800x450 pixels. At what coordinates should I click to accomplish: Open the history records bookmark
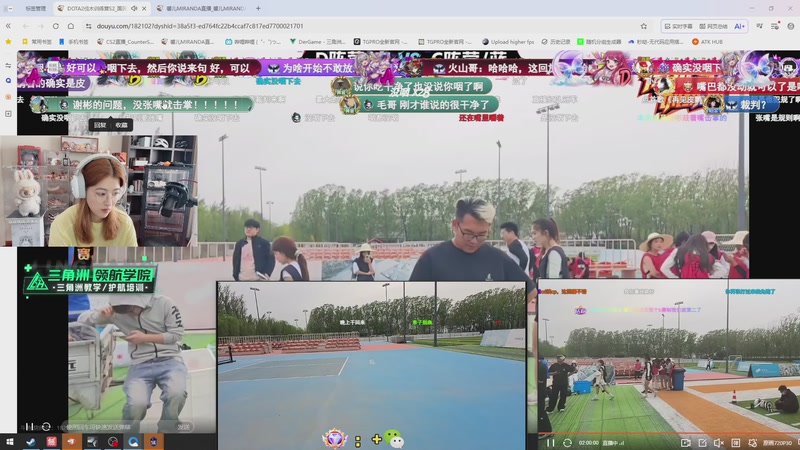[x=556, y=42]
